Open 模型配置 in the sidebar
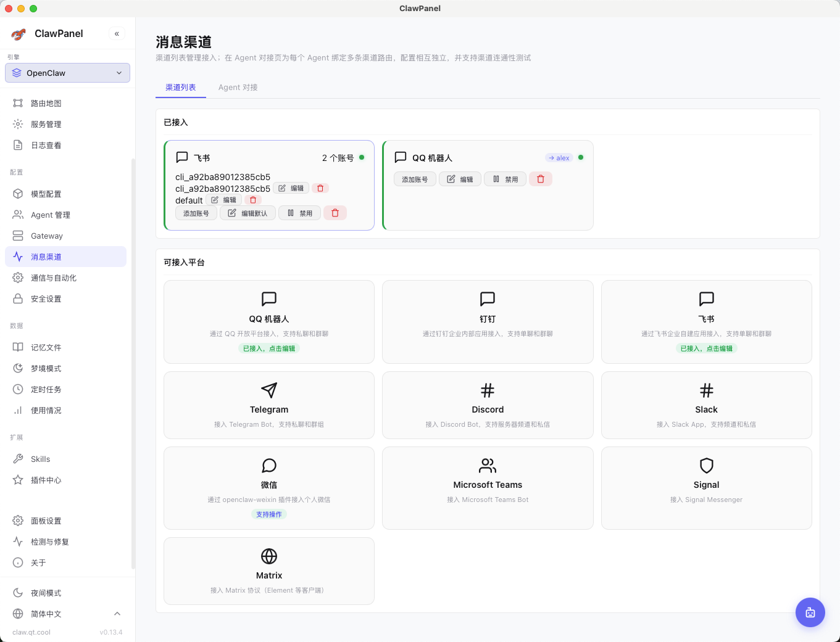This screenshot has width=840, height=642. click(46, 194)
